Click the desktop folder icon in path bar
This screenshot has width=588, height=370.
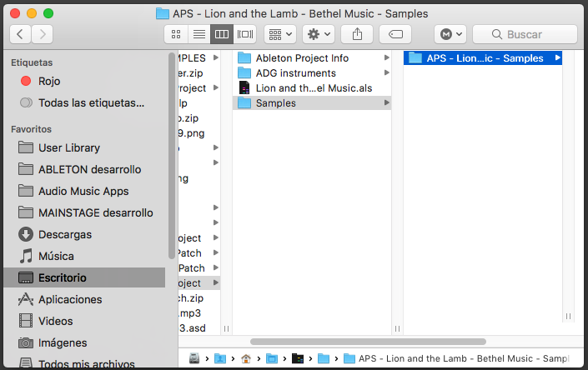pos(272,358)
